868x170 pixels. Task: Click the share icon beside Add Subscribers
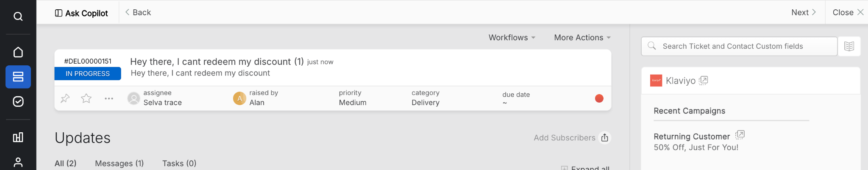pyautogui.click(x=605, y=138)
